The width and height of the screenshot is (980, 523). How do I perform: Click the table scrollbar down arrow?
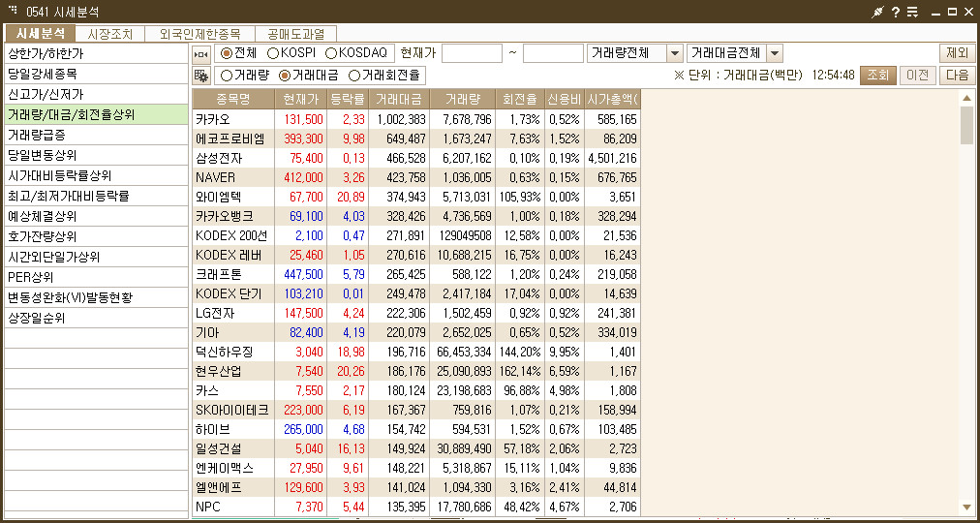tap(966, 507)
